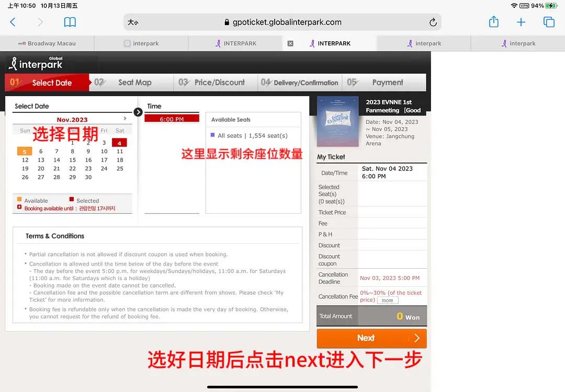Click the orange Available legend square
Image resolution: width=565 pixels, height=392 pixels.
click(19, 199)
